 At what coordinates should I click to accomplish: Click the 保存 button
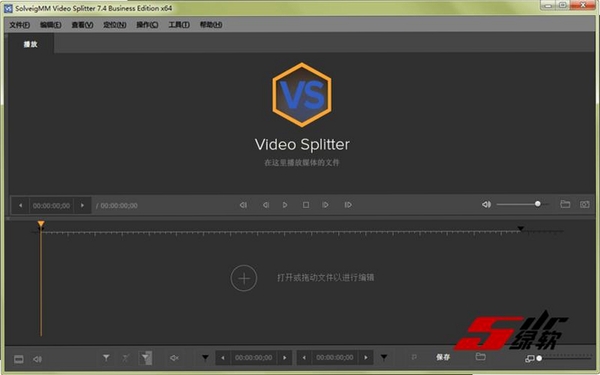pos(443,357)
